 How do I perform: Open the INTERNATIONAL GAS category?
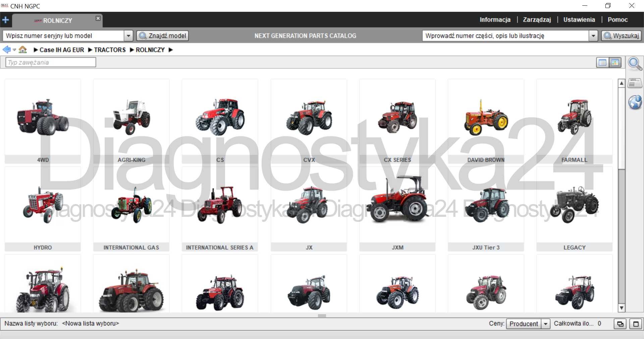coord(131,209)
